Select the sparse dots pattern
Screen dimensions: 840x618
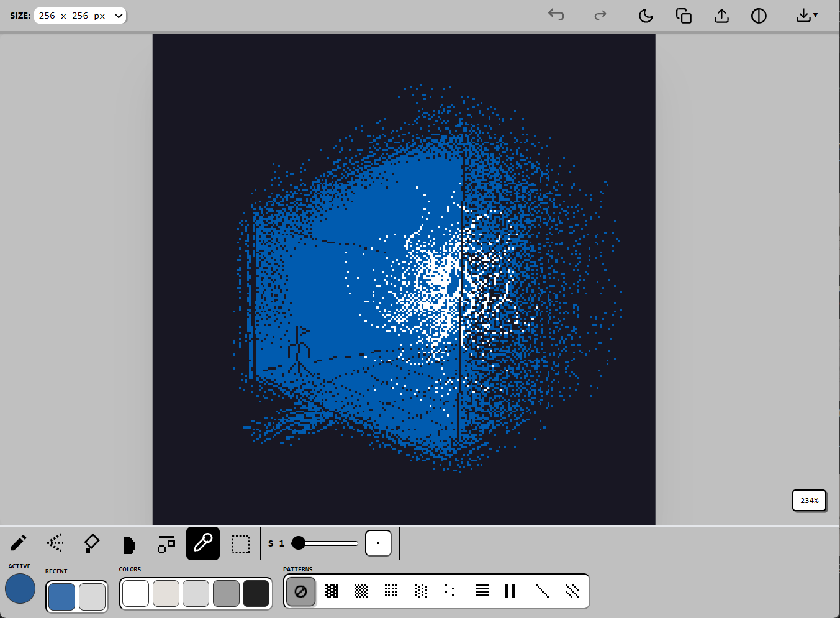point(450,591)
